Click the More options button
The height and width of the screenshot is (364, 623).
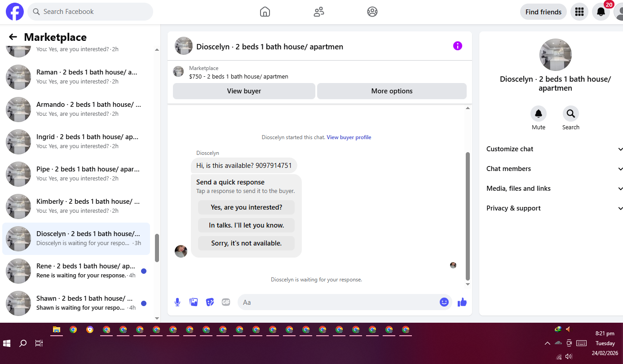pyautogui.click(x=392, y=91)
